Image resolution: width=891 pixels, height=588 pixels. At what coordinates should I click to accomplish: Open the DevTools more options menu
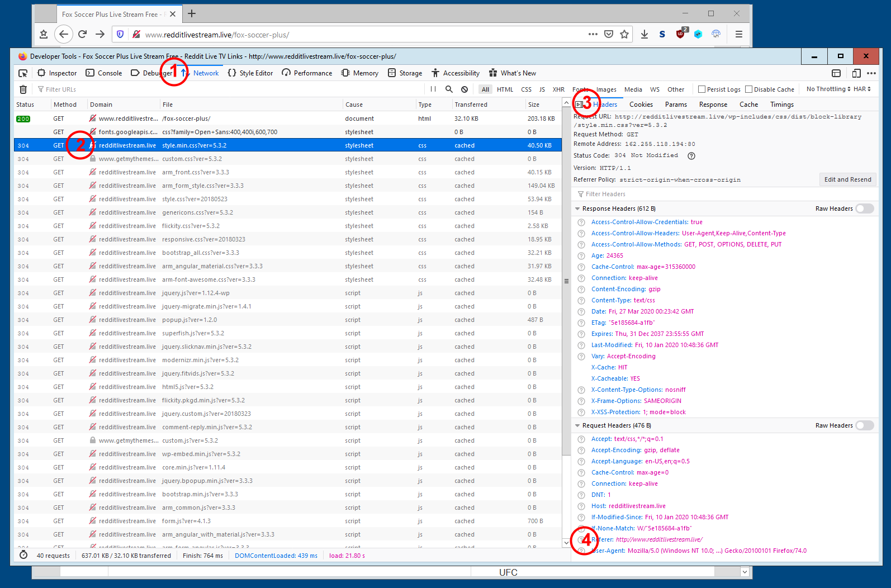point(871,73)
